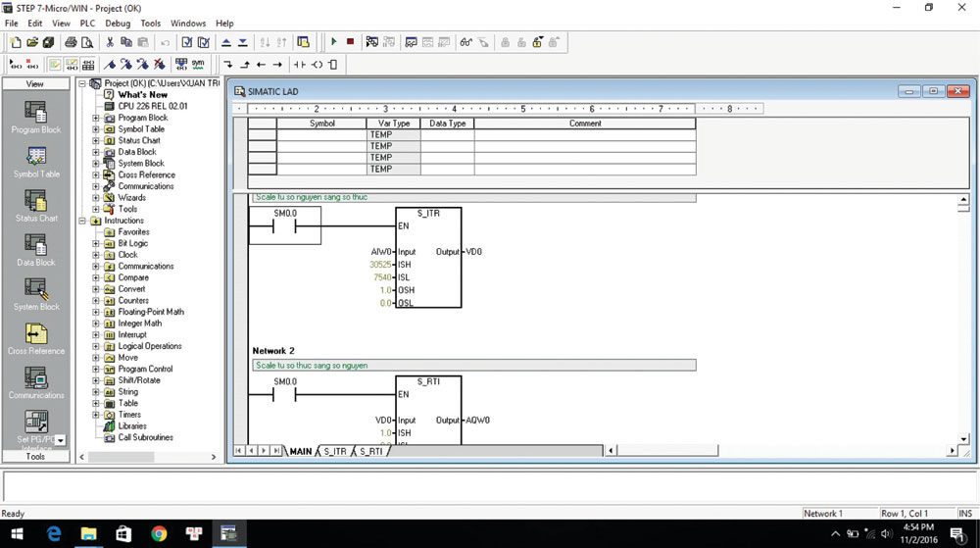Click the symbol information table 'sym' icon
980x548 pixels.
[198, 65]
